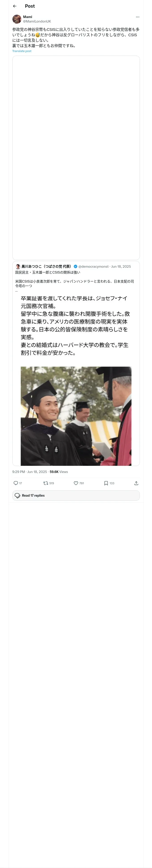Image resolution: width=152 pixels, height=868 pixels.
Task: Open the graduation photo in quoted post
Action: 76,416
